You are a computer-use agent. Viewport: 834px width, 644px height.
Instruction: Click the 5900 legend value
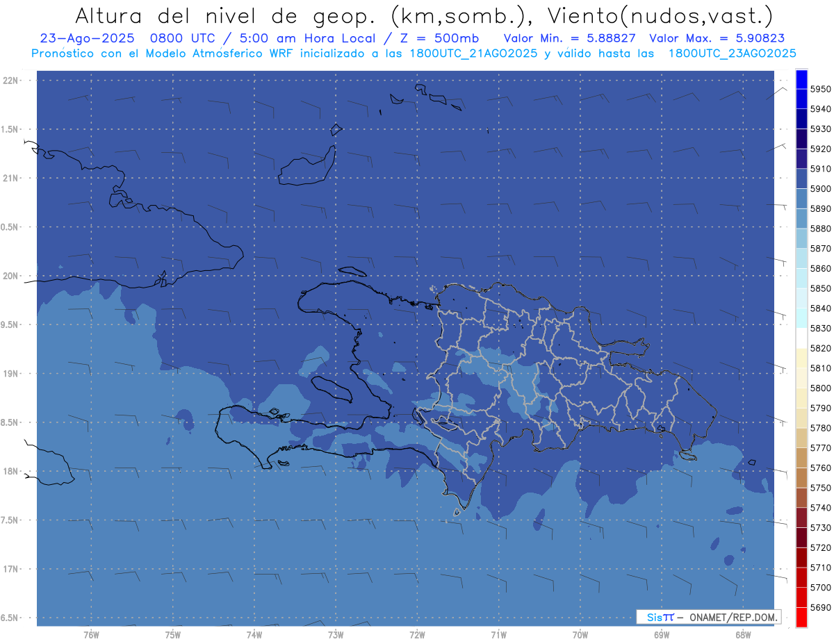click(x=820, y=188)
